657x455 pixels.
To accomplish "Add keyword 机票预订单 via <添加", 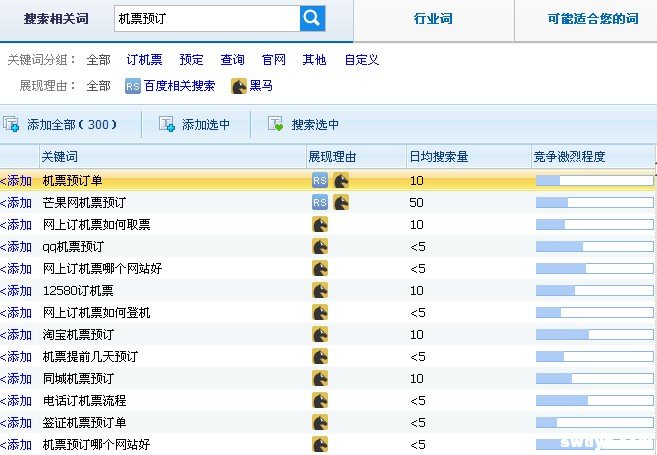I will (x=16, y=181).
